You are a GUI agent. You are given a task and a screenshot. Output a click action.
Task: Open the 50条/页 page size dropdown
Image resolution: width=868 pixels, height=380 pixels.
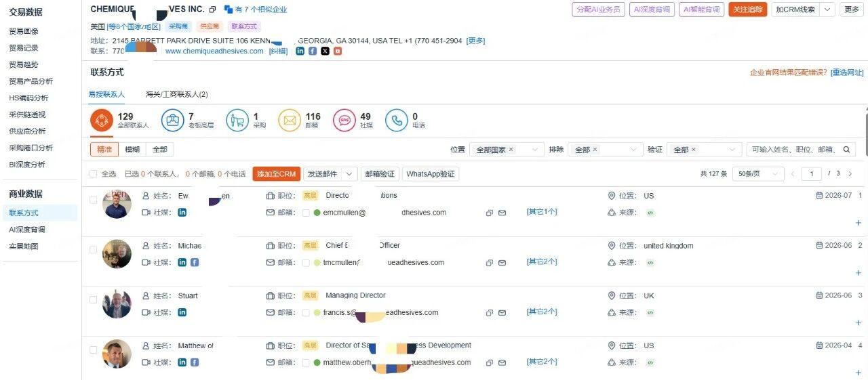[758, 174]
